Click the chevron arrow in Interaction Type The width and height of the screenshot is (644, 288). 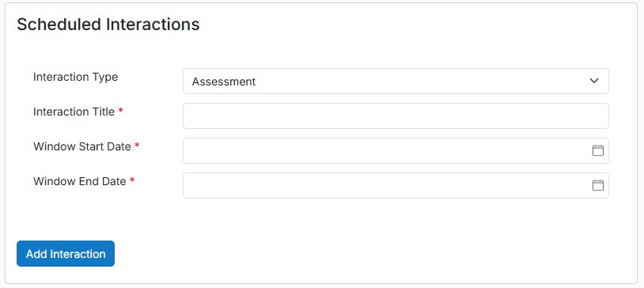click(x=594, y=81)
